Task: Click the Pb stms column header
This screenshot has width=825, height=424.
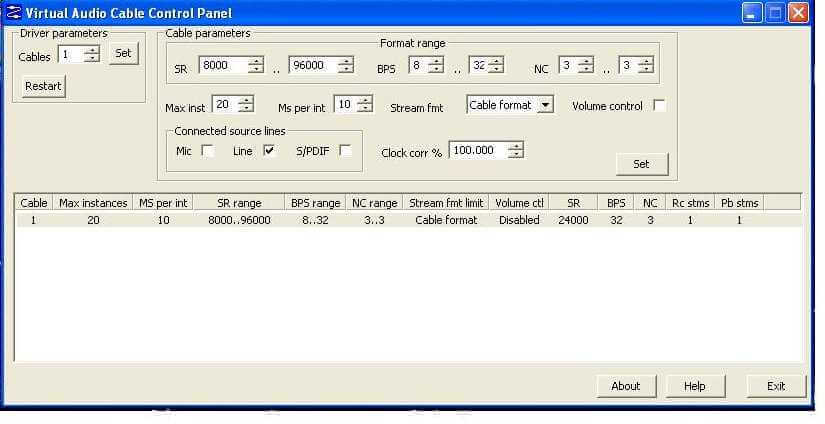Action: click(x=739, y=203)
